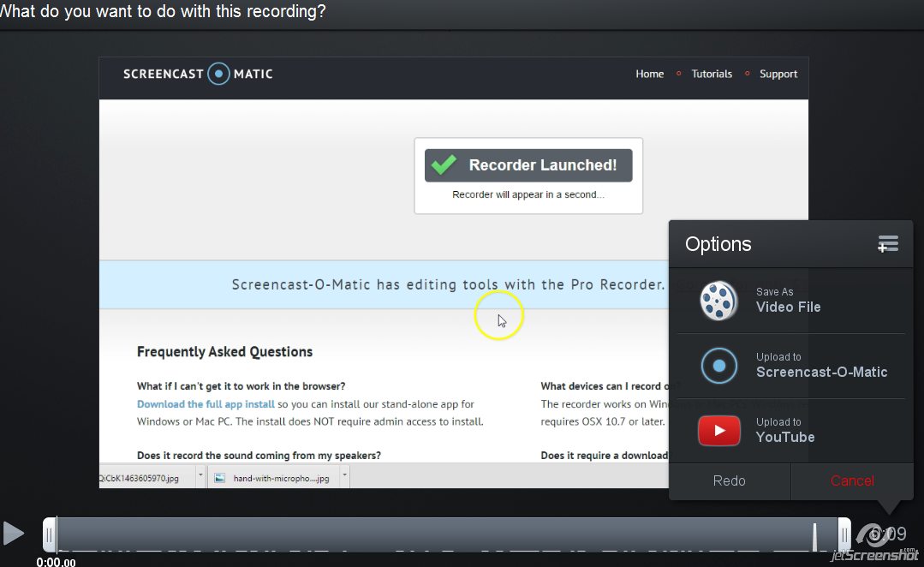Image resolution: width=924 pixels, height=567 pixels.
Task: Cancel the recording options
Action: (852, 481)
